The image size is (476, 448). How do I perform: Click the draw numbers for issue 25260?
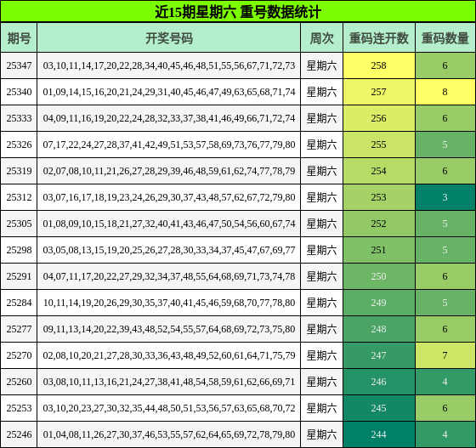pyautogui.click(x=169, y=382)
